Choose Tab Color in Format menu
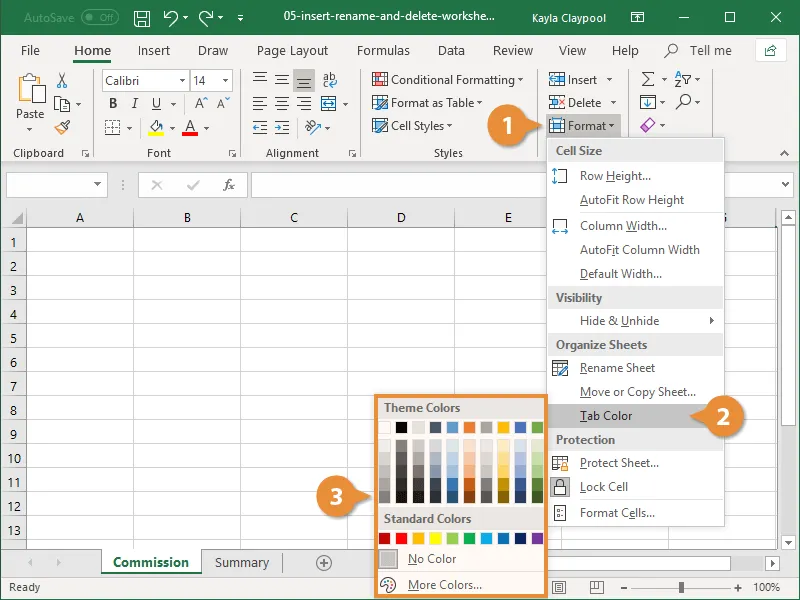This screenshot has width=800, height=600. click(x=635, y=416)
